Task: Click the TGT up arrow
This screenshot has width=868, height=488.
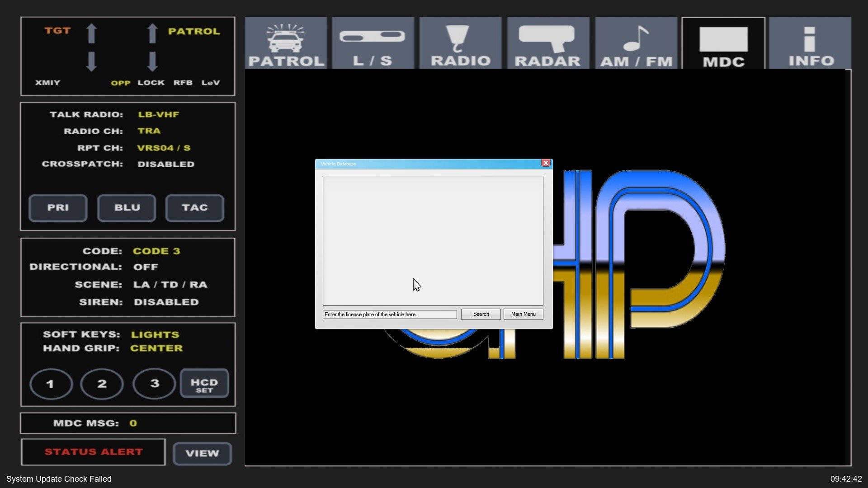Action: (x=91, y=33)
